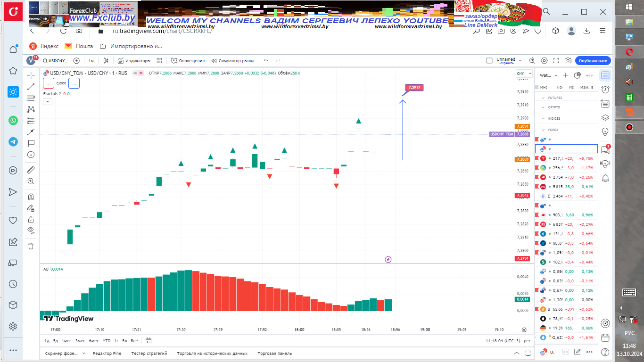The height and width of the screenshot is (362, 644).
Task: Select the ruler measure tool
Action: [31, 170]
